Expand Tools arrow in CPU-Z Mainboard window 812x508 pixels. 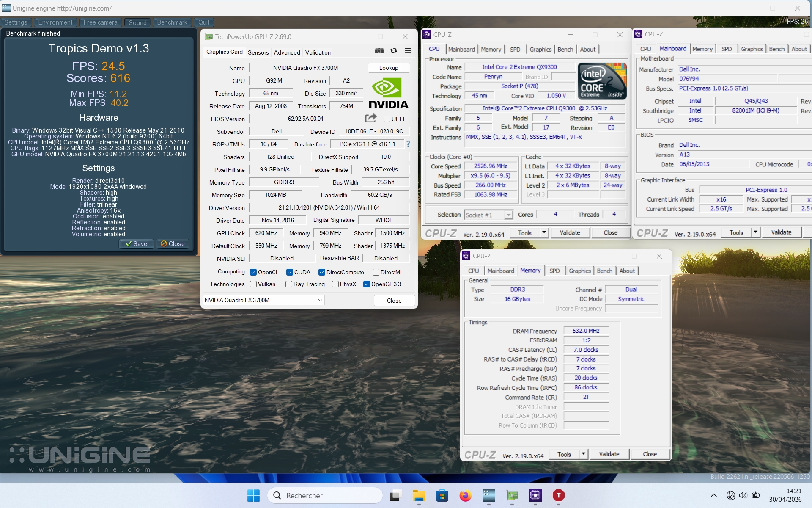(x=756, y=232)
